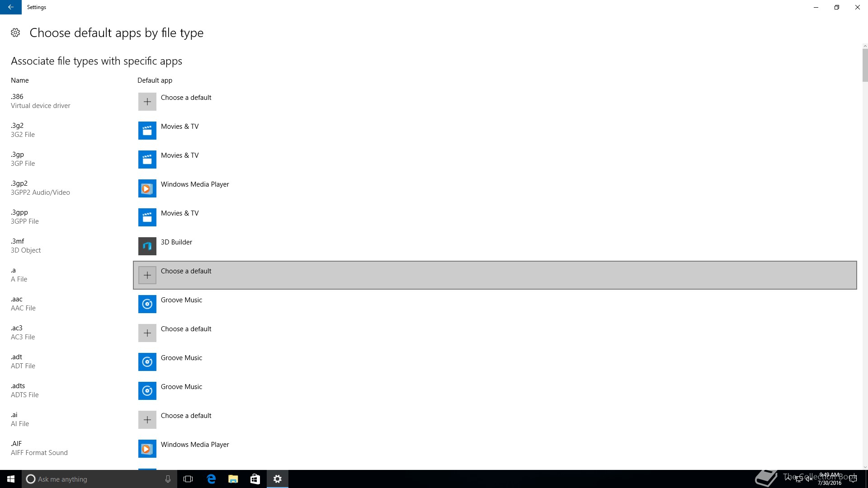
Task: Click Movies & TV icon for .3gpp
Action: pyautogui.click(x=147, y=217)
